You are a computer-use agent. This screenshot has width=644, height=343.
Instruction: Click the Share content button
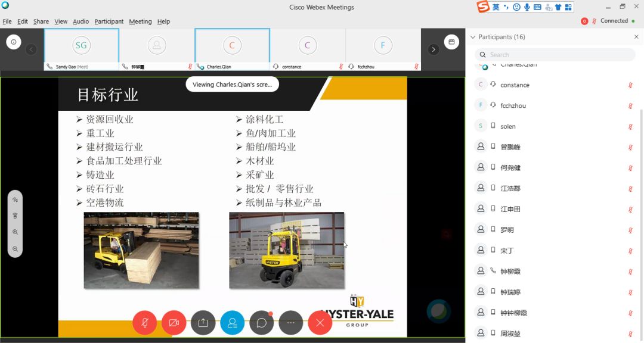203,323
